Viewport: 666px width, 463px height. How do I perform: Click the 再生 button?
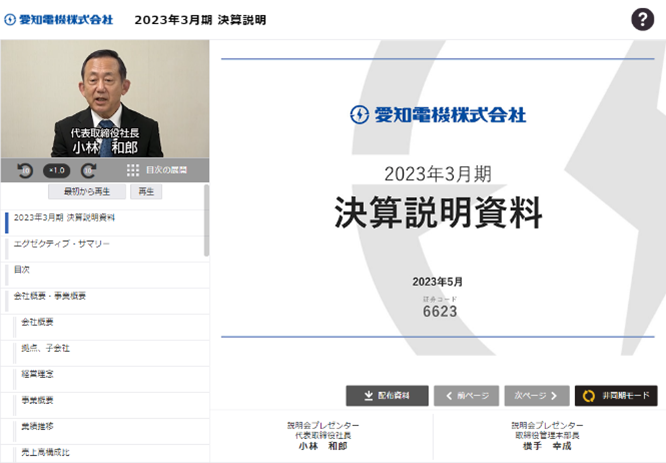point(146,192)
